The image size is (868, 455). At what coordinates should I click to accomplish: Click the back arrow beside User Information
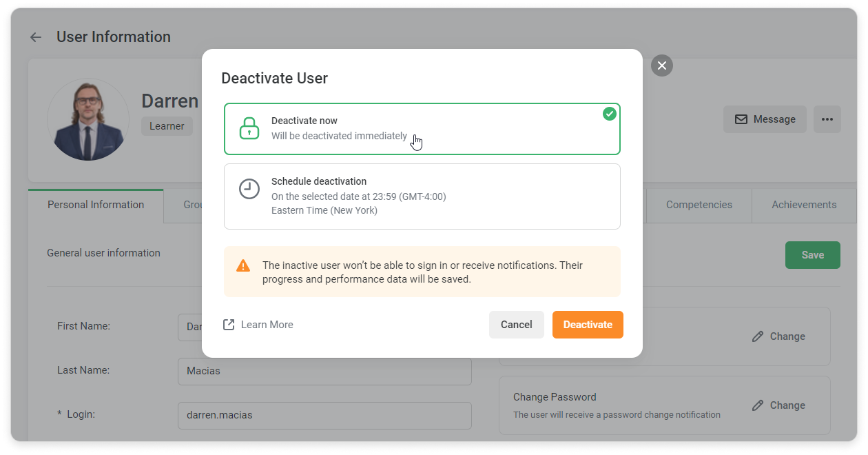coord(36,37)
